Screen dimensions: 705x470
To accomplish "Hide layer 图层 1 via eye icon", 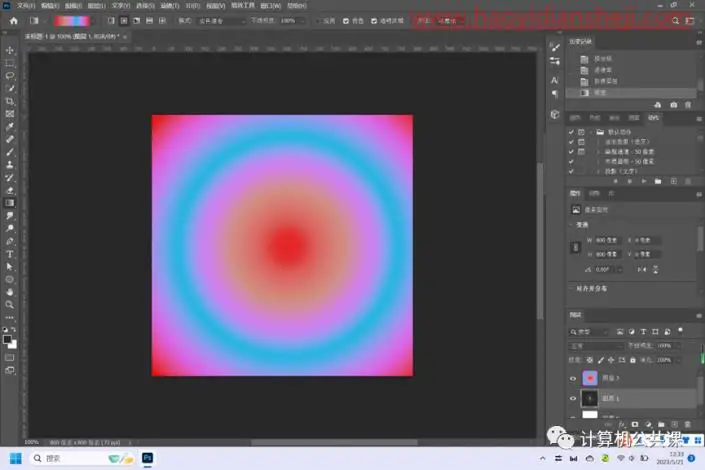I will tap(573, 398).
